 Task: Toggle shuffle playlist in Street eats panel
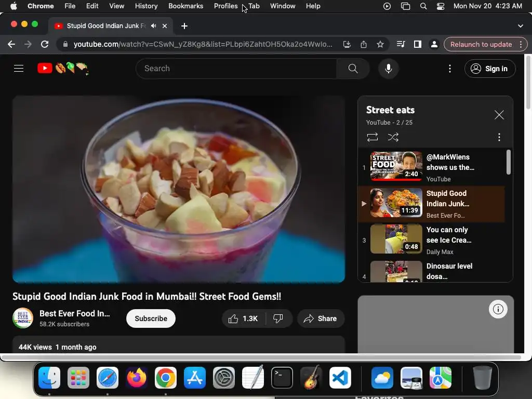[x=393, y=137]
